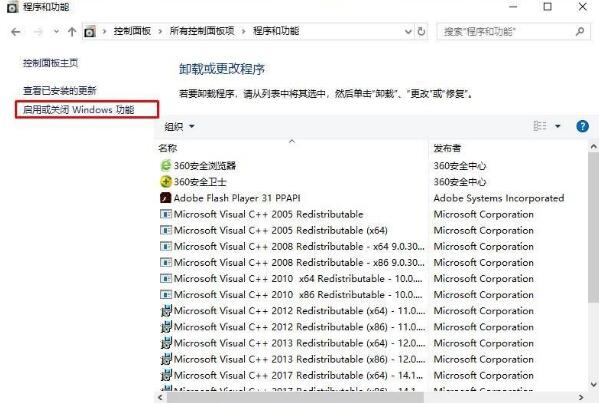The height and width of the screenshot is (403, 599).
Task: Refresh the Programs and Features view
Action: [x=421, y=32]
